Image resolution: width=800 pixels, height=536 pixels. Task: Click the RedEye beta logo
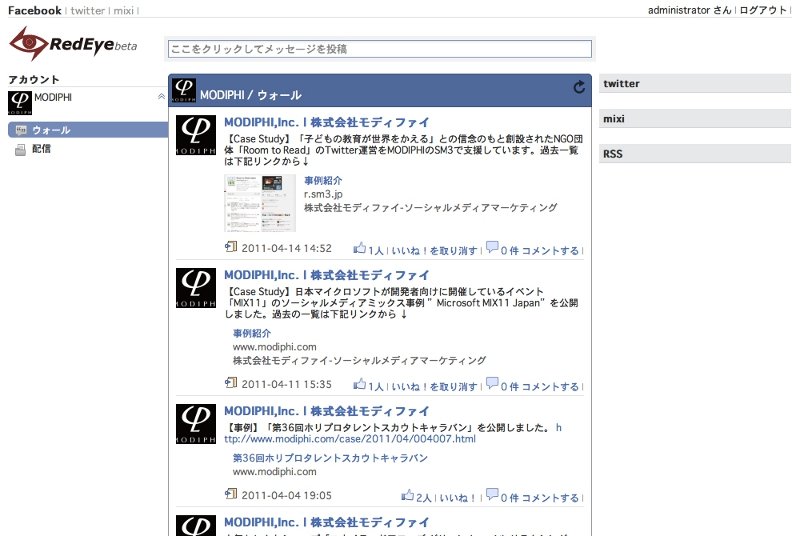73,44
